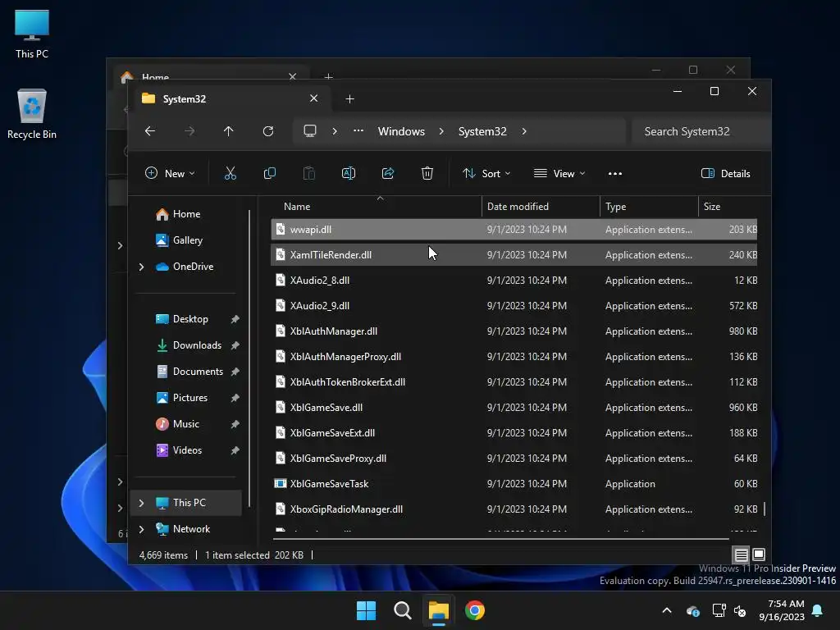Click System32 breadcrumb in address bar
Screen dimensions: 840x630
click(x=482, y=131)
